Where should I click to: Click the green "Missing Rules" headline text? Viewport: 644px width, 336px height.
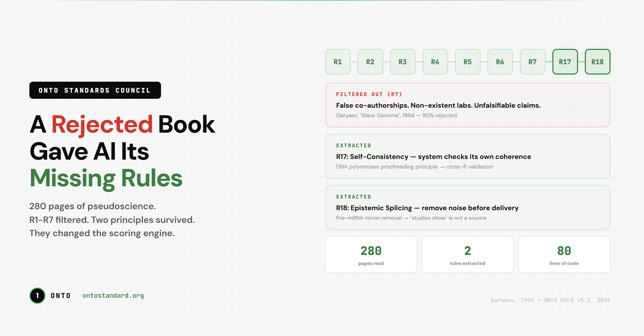(106, 178)
